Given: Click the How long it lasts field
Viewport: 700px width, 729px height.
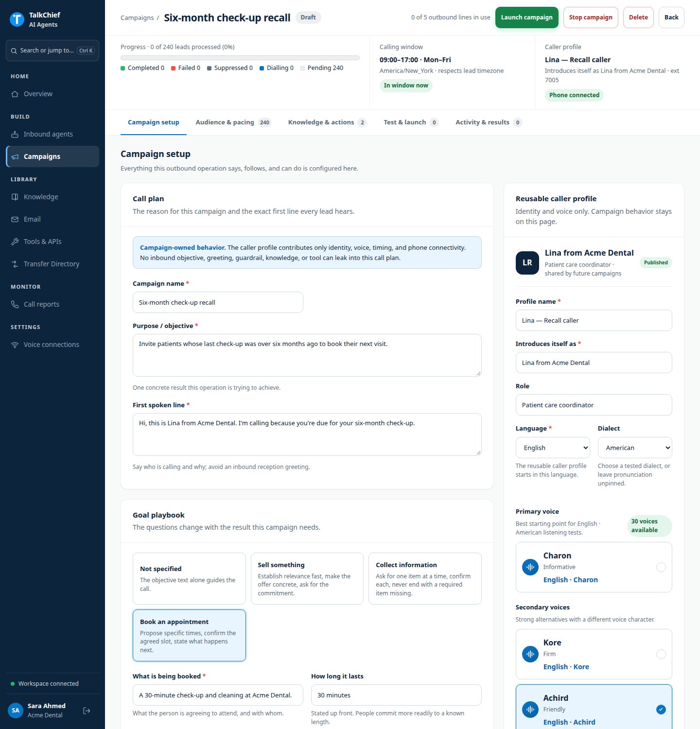Looking at the screenshot, I should 396,695.
